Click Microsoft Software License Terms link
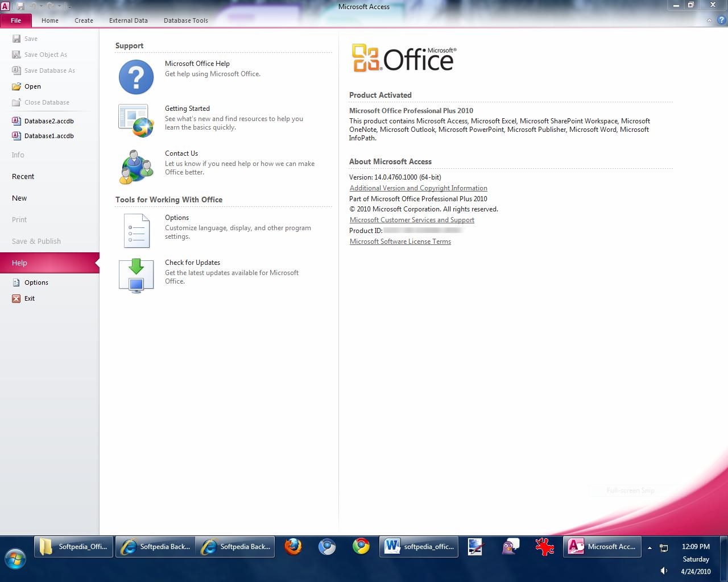This screenshot has height=582, width=728. [400, 242]
